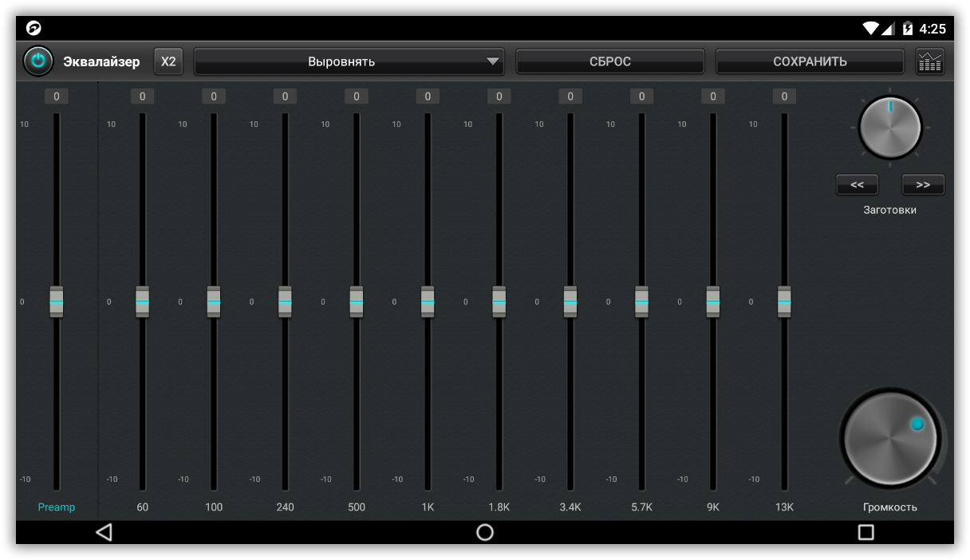Click the 3.4K band slider handle

[570, 302]
